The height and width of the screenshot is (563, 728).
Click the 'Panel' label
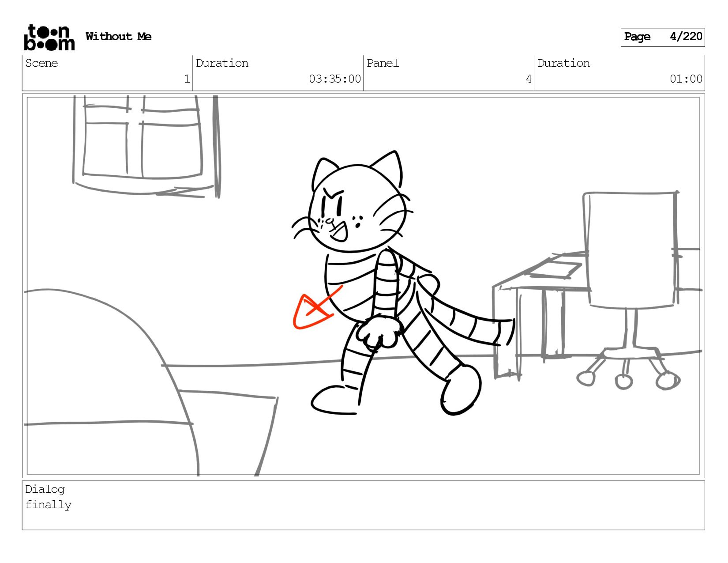point(383,63)
